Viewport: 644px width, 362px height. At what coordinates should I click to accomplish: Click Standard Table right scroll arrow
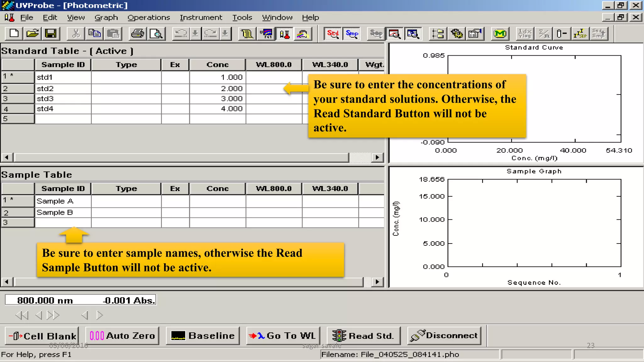coord(377,157)
